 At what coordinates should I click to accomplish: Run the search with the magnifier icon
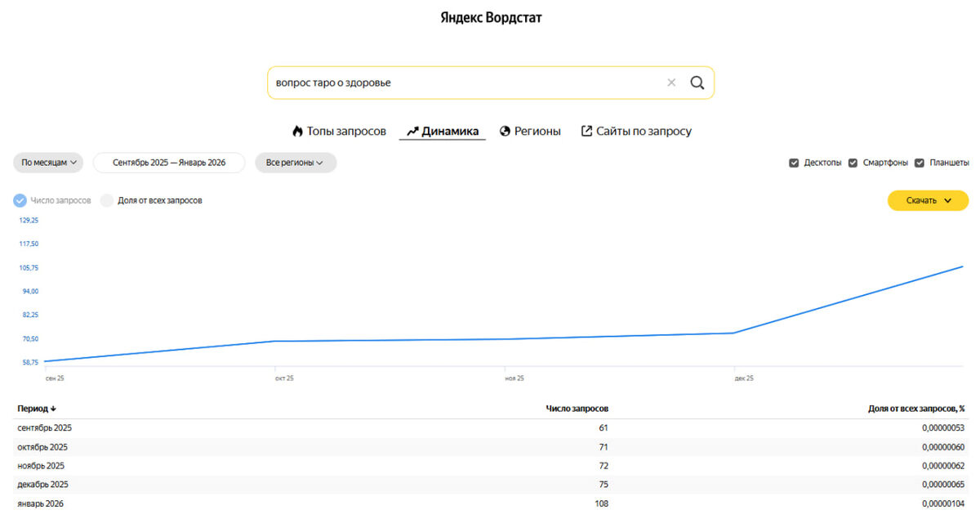[x=697, y=83]
